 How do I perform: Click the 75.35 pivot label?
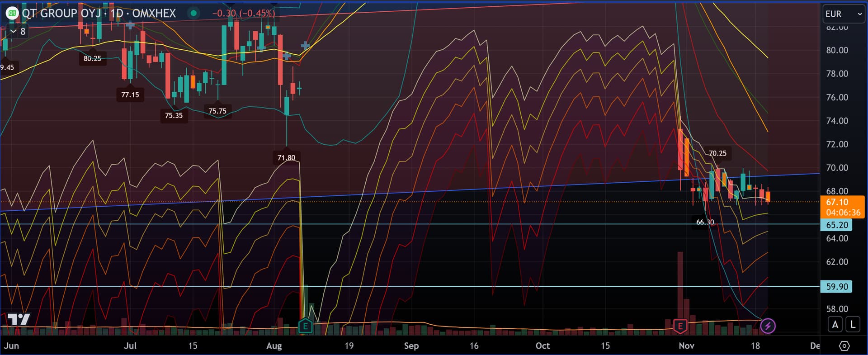(174, 115)
